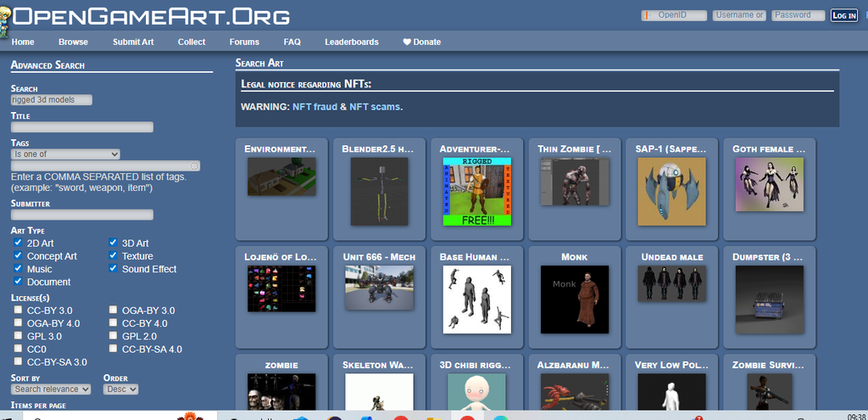
Task: Uncheck the Document art type
Action: click(18, 282)
